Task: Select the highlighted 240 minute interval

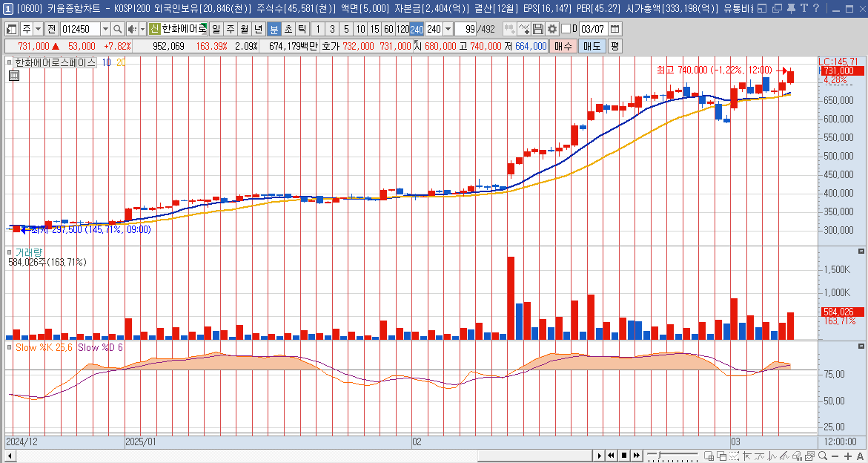Action: tap(417, 29)
